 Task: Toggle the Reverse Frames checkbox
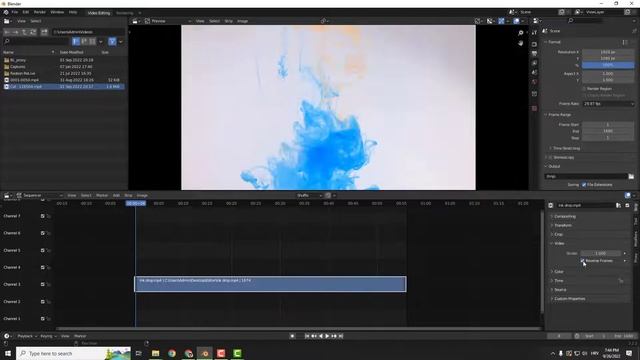click(x=583, y=260)
